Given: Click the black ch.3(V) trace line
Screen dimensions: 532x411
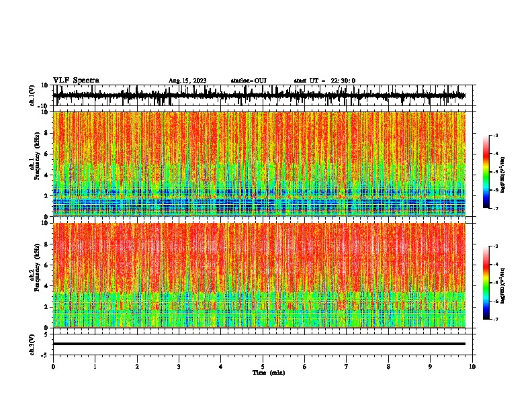Looking at the screenshot, I should (259, 344).
